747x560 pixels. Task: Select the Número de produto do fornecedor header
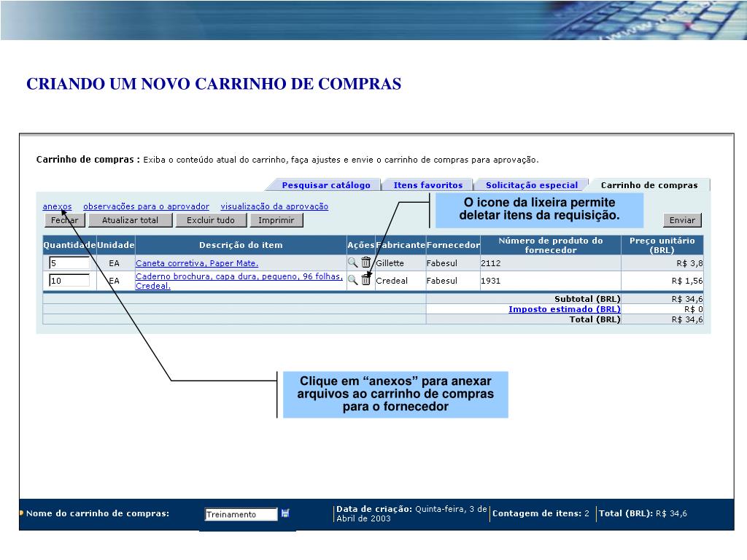(551, 245)
